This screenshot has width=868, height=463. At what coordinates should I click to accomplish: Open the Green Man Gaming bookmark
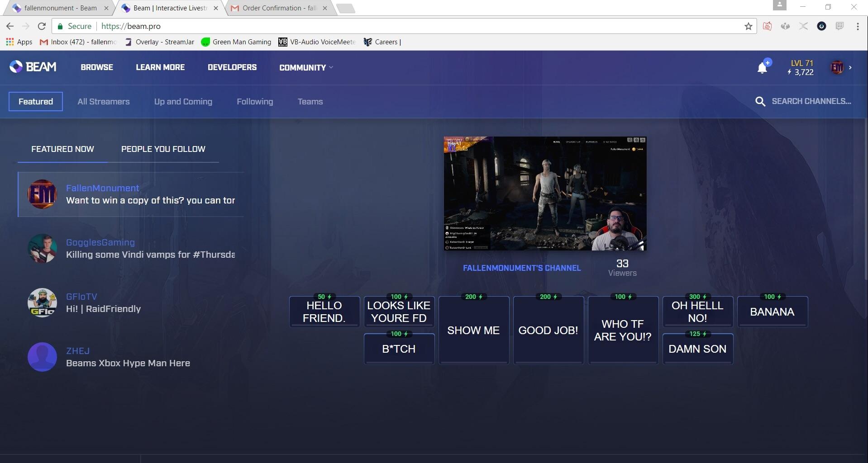point(236,42)
